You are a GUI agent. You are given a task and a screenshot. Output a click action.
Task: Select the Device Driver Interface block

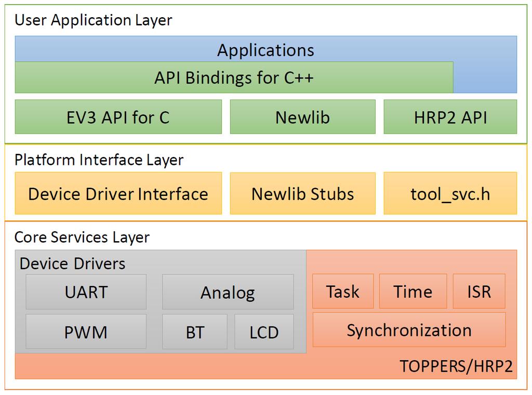118,193
